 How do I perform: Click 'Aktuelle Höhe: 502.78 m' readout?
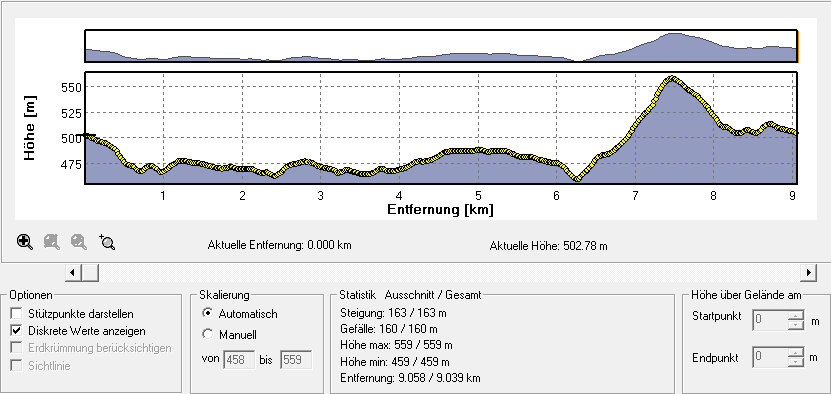click(549, 246)
